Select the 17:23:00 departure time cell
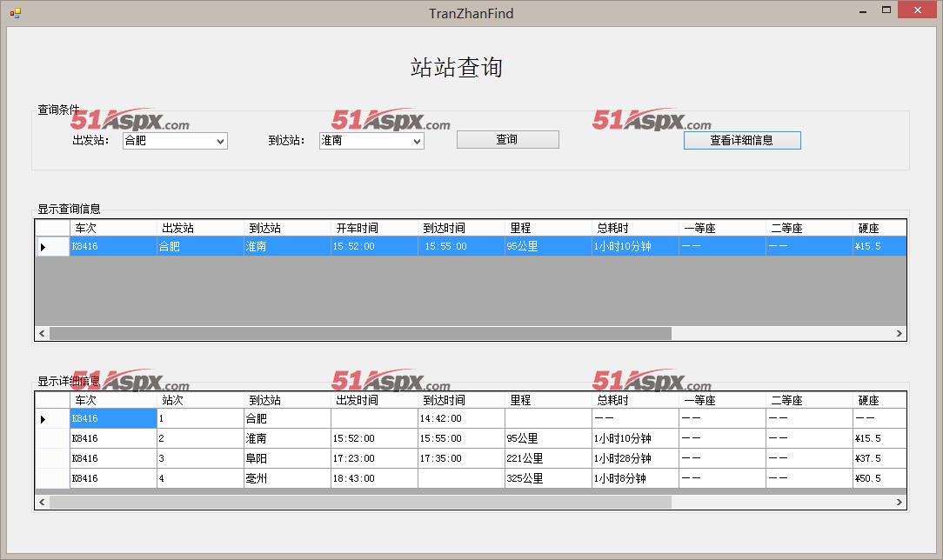This screenshot has width=943, height=560. coord(374,458)
